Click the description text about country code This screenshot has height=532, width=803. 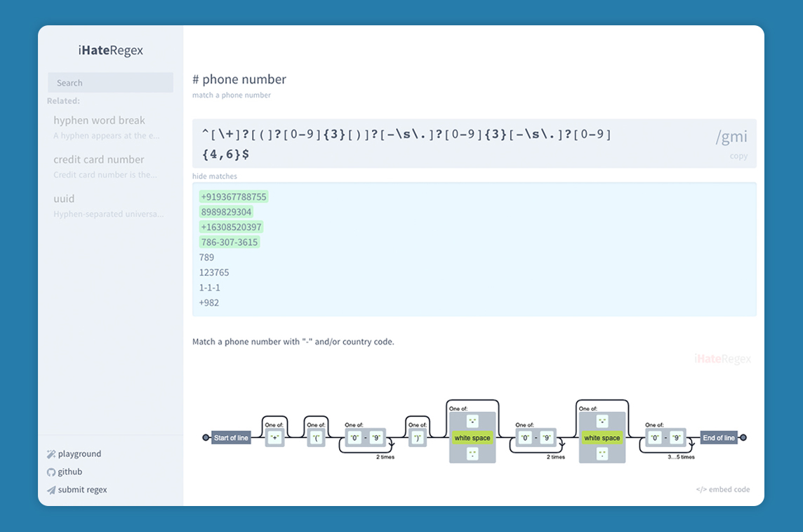(x=293, y=342)
